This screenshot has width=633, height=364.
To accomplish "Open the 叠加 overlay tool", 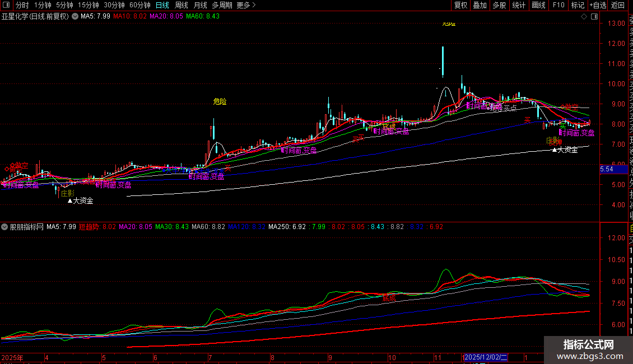I will (480, 5).
